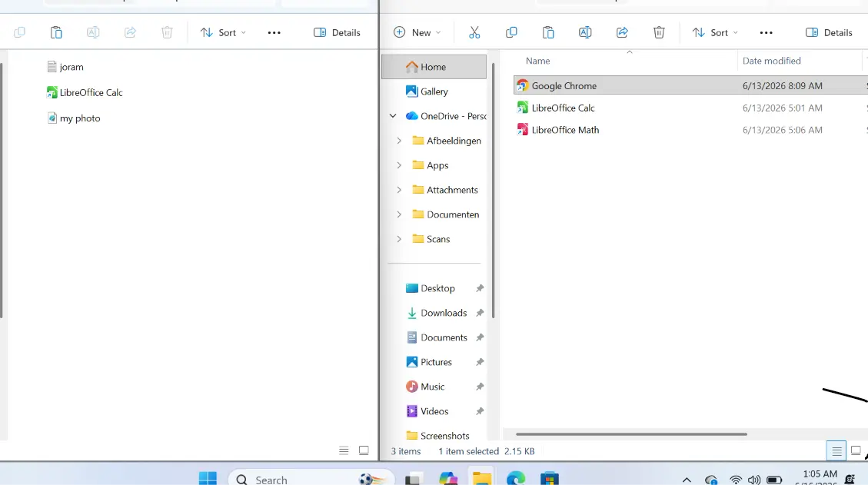This screenshot has width=868, height=485.
Task: Click the Copy icon in right window toolbar
Action: click(x=511, y=32)
